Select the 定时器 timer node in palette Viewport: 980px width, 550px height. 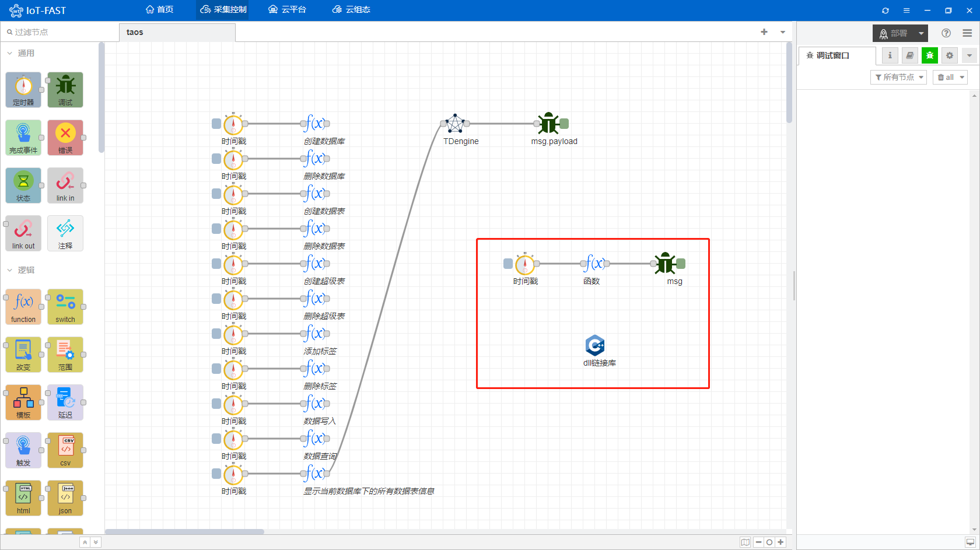23,90
